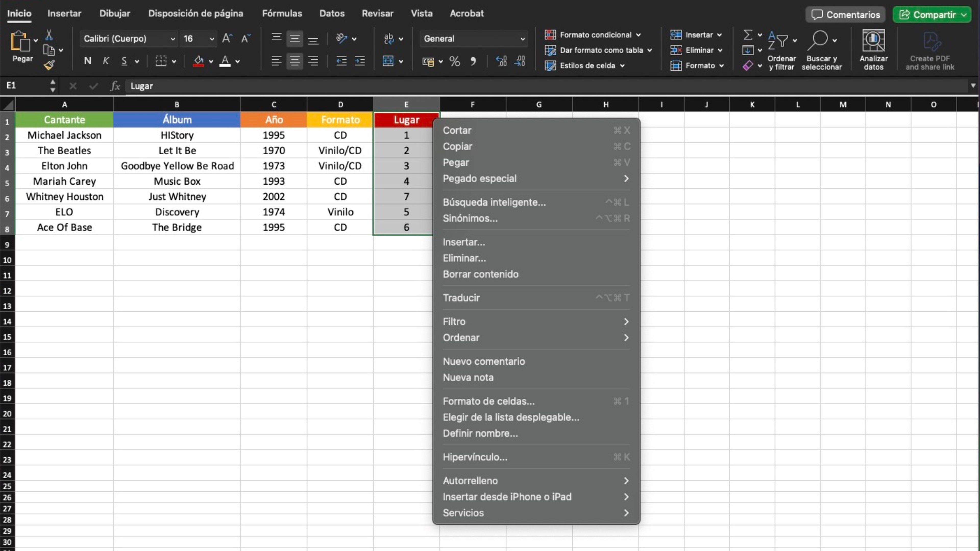
Task: Toggle italic K formatting
Action: [106, 61]
